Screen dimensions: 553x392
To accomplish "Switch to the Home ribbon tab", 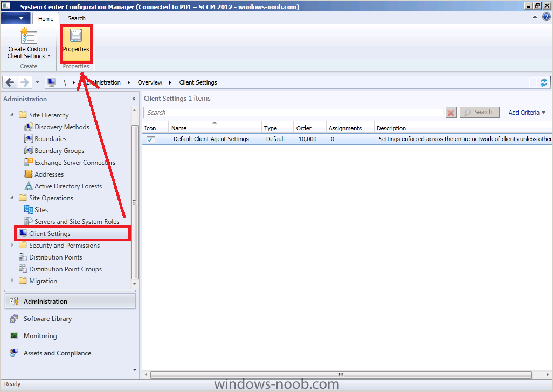I will tap(46, 19).
